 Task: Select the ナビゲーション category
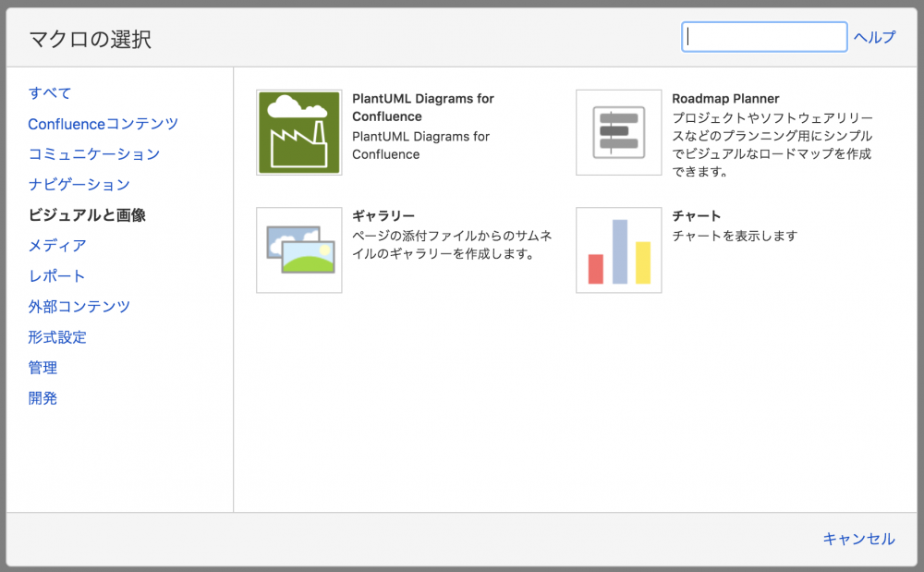click(x=79, y=185)
